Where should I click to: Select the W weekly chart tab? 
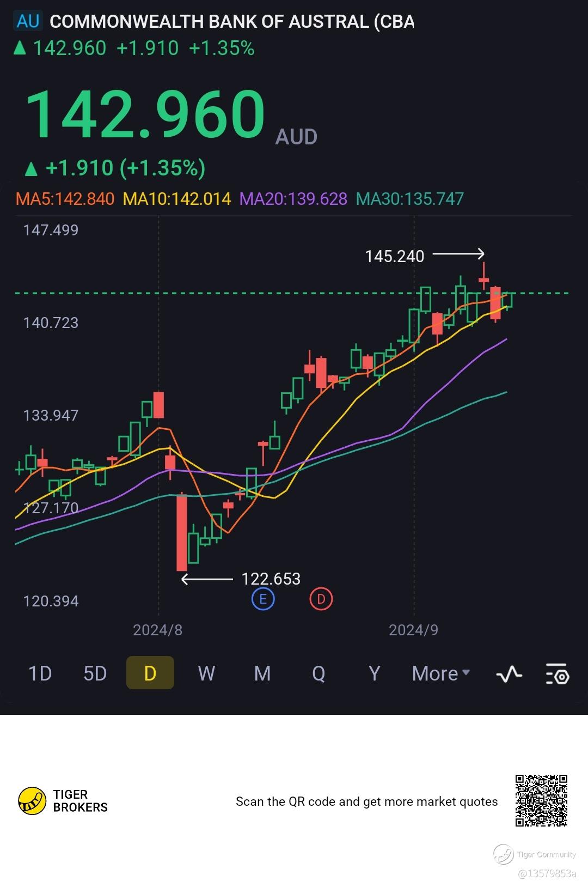tap(206, 673)
